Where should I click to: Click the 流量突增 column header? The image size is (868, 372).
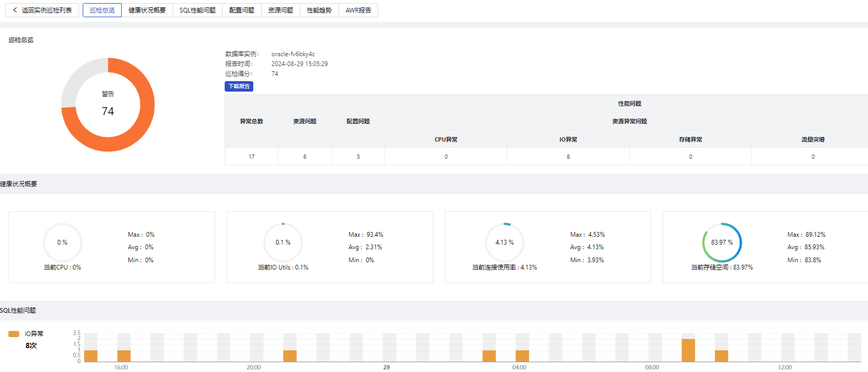(x=813, y=139)
